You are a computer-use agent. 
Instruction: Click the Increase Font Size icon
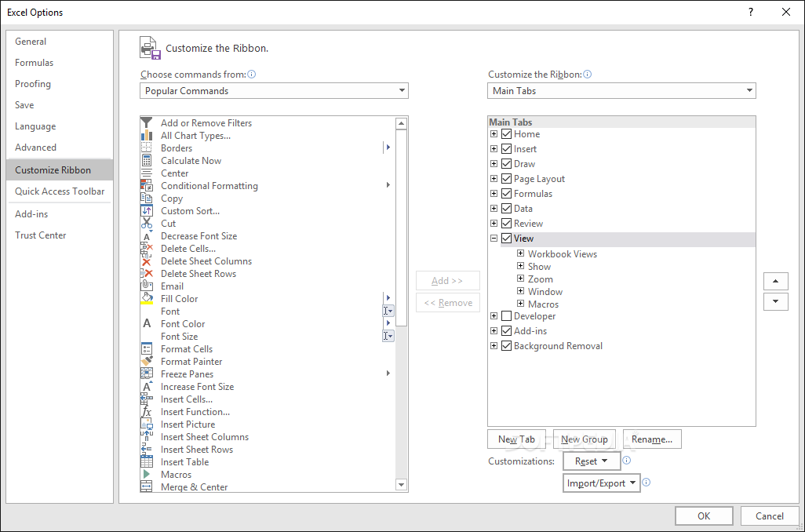pyautogui.click(x=146, y=387)
